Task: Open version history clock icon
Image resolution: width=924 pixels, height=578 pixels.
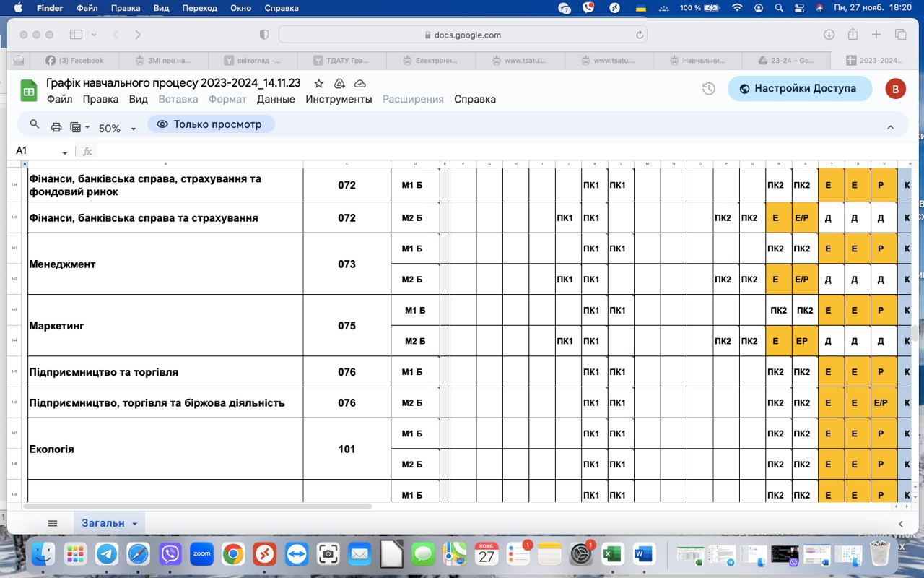Action: 709,88
